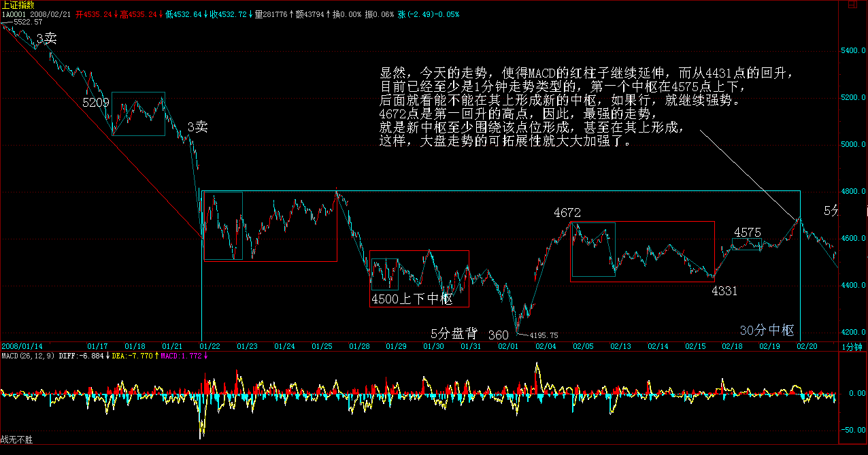
Task: Click the 30分中枢 annotation label
Action: [x=767, y=331]
